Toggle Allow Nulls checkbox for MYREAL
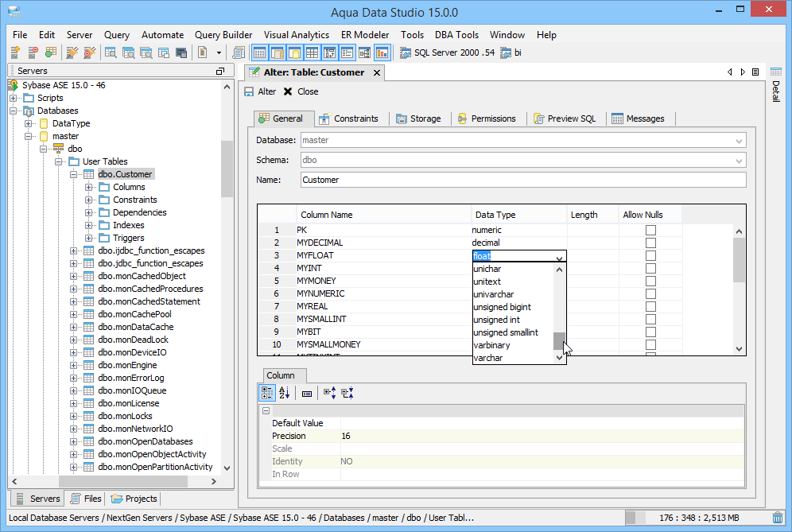 coord(650,306)
